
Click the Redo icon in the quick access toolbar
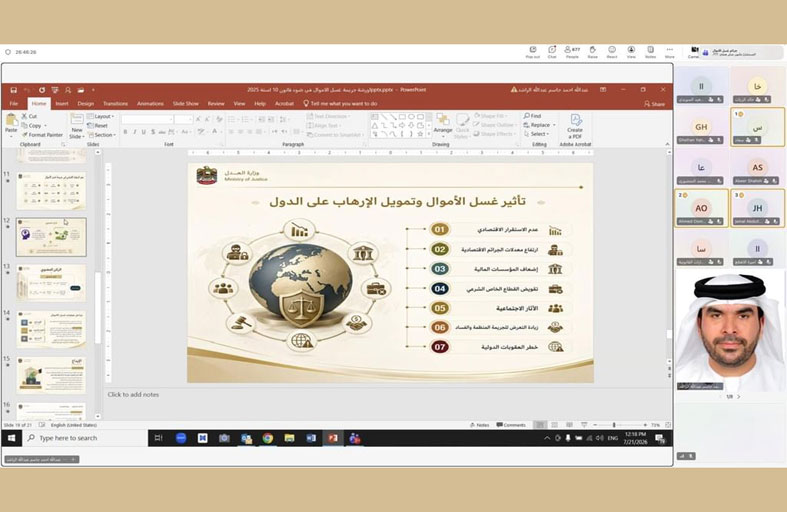42,90
